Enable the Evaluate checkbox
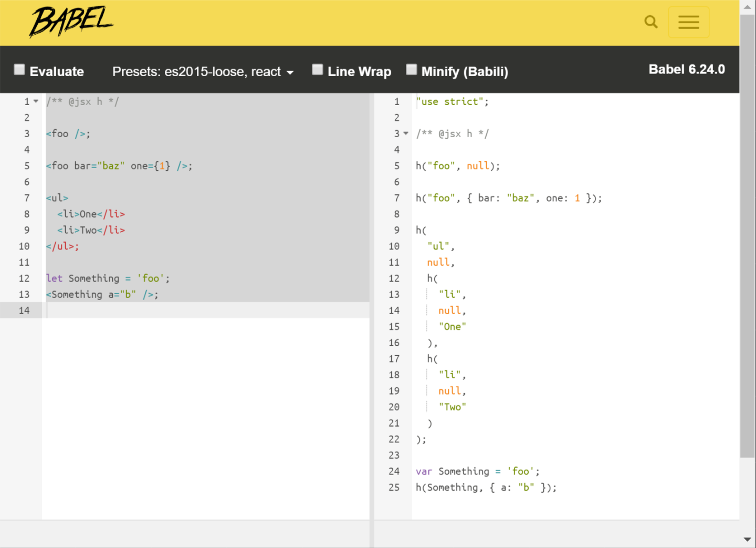Image resolution: width=756 pixels, height=548 pixels. click(x=19, y=70)
